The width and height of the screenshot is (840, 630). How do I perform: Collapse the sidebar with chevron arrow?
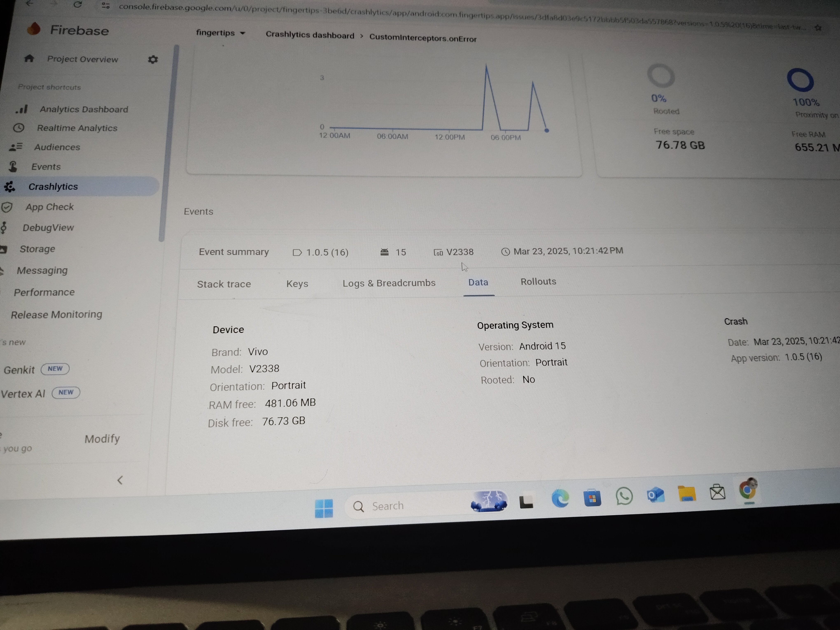[120, 480]
